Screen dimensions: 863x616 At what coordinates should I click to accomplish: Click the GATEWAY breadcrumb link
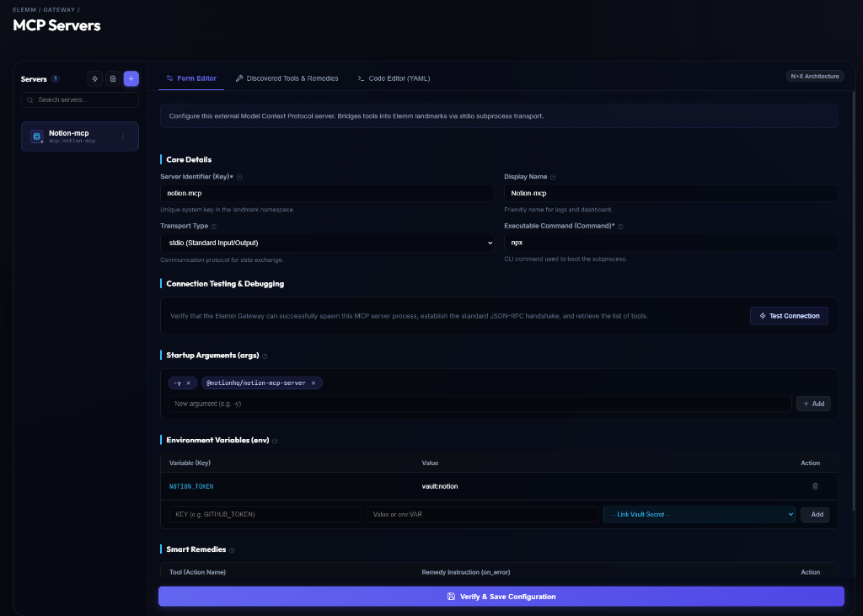click(x=58, y=10)
